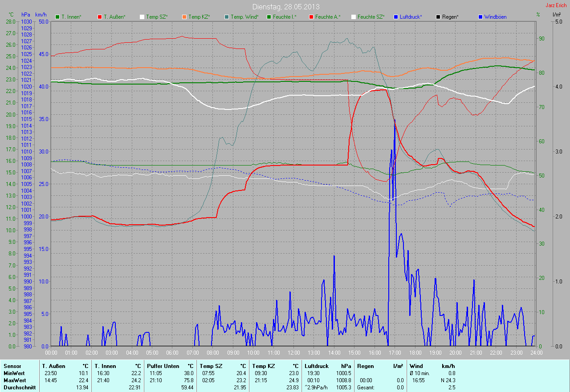This screenshot has width=570, height=392.
Task: Click the Luftdruck maximum '1008.8'
Action: pos(343,380)
